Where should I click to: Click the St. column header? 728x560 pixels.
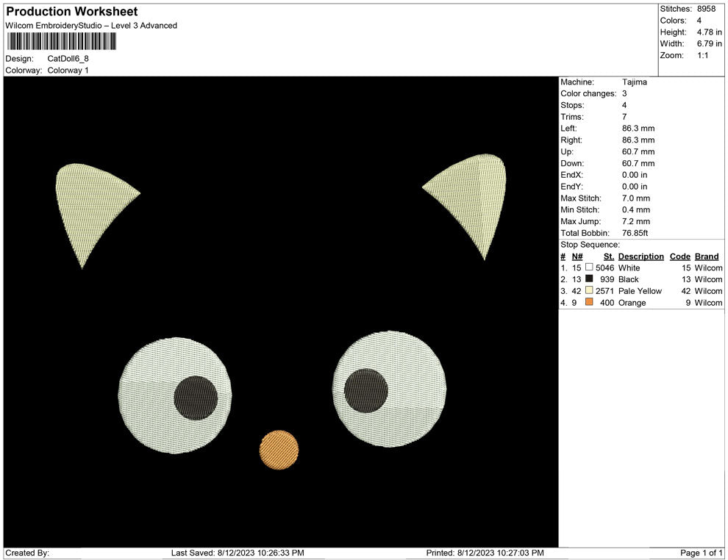point(608,256)
